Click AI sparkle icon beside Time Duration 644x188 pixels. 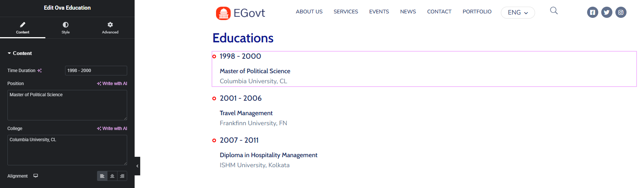tap(39, 71)
